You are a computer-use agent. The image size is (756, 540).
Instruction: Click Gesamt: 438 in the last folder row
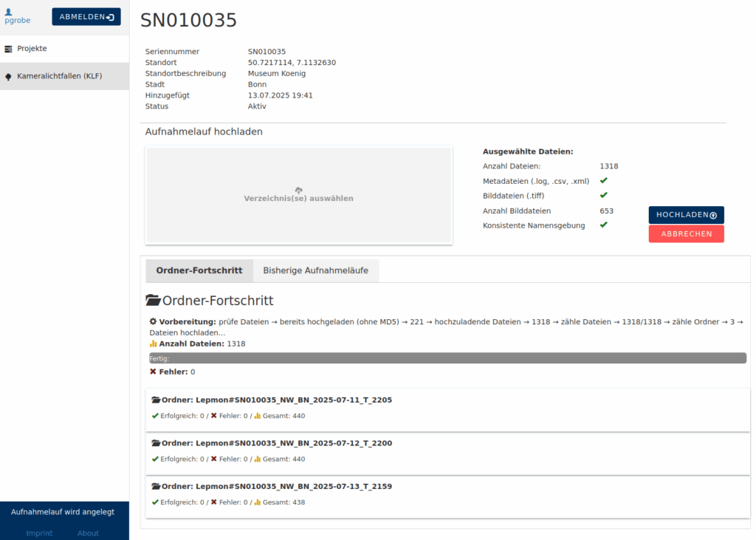coord(283,502)
